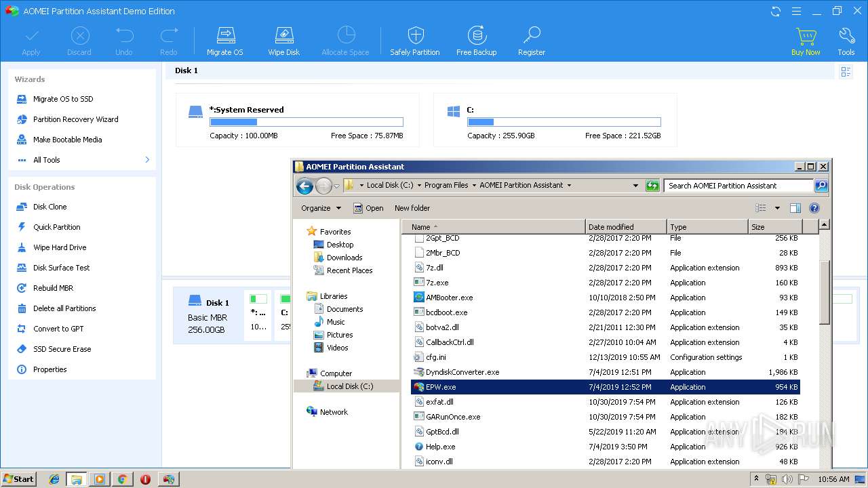Choose Wipe Hard Drive operation

(60, 247)
